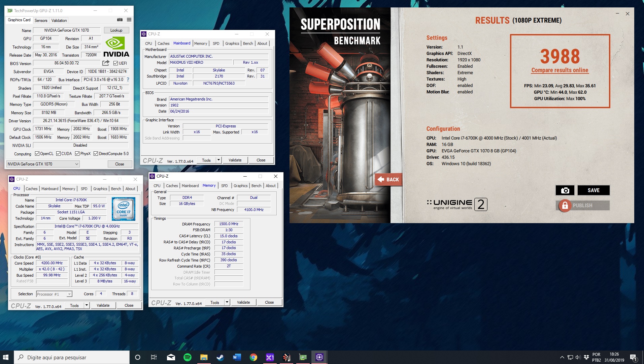Click Validate in the Mainboard CPU-Z window
Image resolution: width=644 pixels, height=364 pixels.
click(235, 160)
